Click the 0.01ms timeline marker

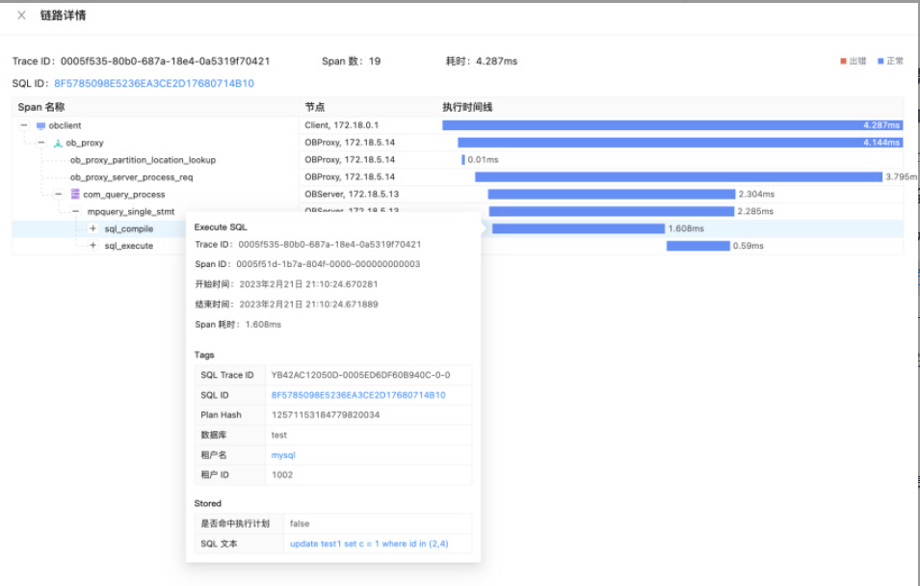point(464,160)
